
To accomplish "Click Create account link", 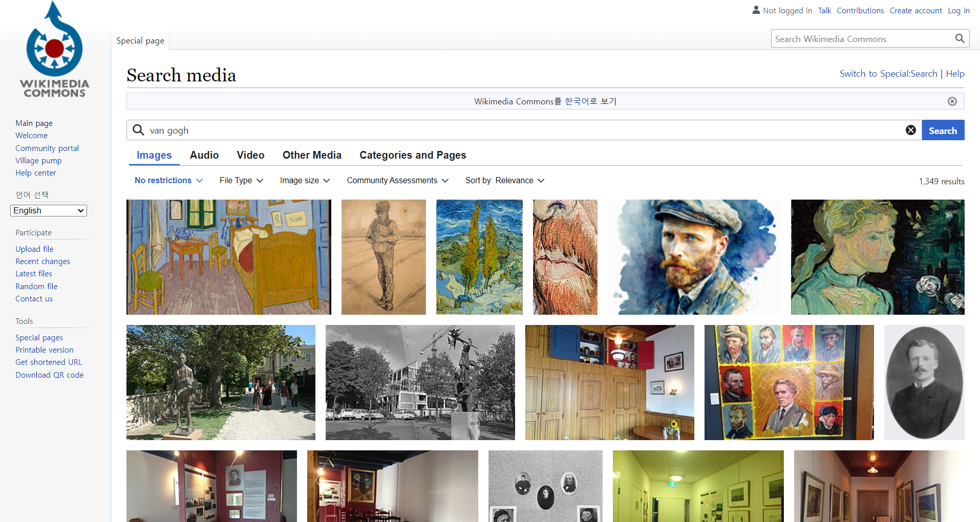I will coord(915,10).
